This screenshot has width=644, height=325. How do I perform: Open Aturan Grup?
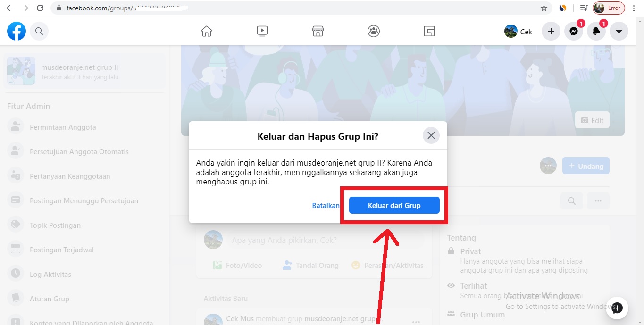pyautogui.click(x=85, y=299)
